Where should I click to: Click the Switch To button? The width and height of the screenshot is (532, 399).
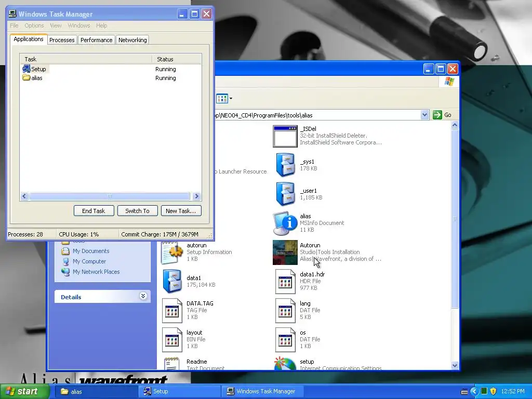click(x=137, y=211)
